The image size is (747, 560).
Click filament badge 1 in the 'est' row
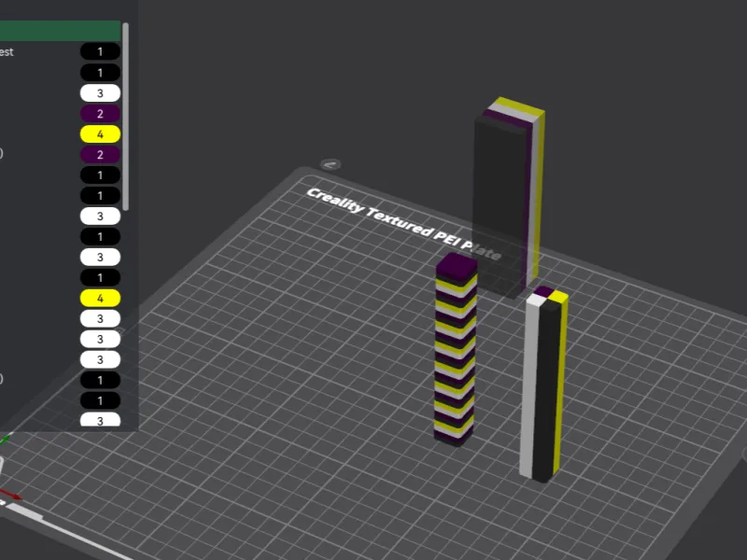100,51
